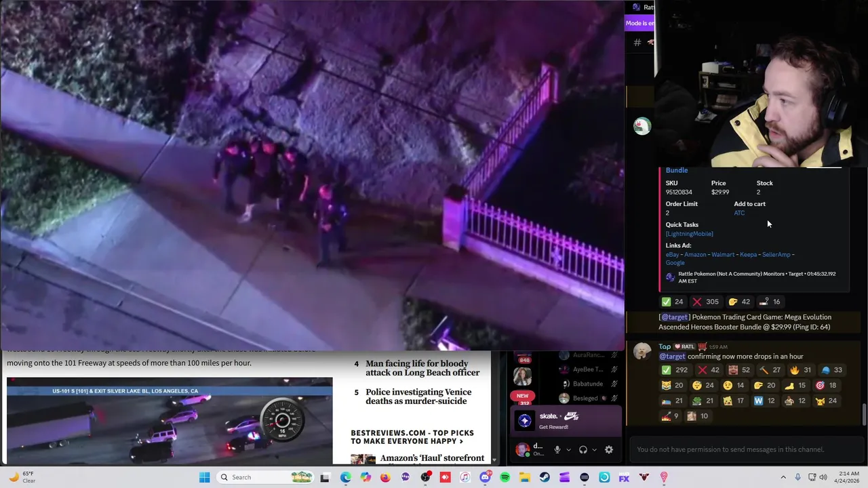The width and height of the screenshot is (868, 488).
Task: Open Discord user settings gear
Action: [x=609, y=449]
